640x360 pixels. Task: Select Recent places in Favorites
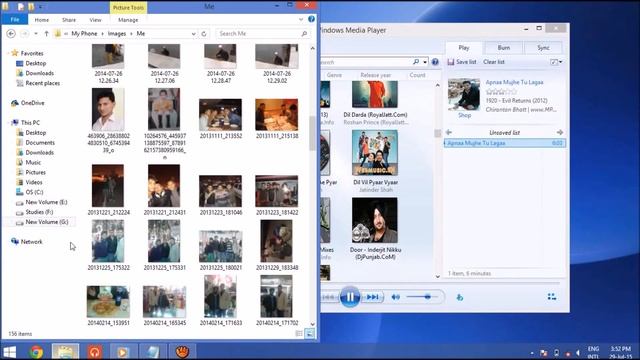(x=42, y=83)
